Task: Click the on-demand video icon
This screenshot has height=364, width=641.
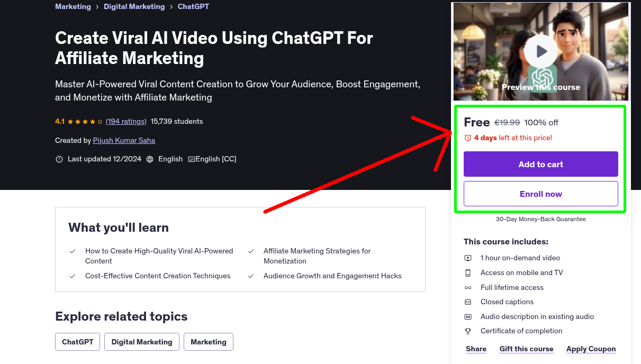Action: point(468,258)
